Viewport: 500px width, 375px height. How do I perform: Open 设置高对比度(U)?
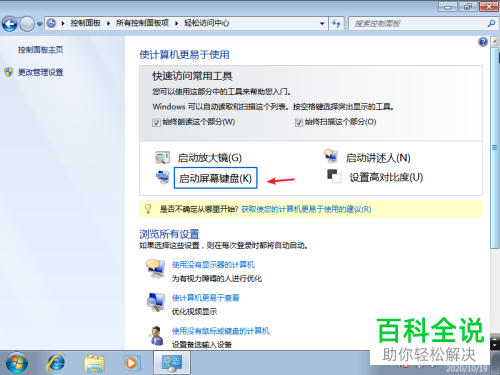click(x=386, y=177)
